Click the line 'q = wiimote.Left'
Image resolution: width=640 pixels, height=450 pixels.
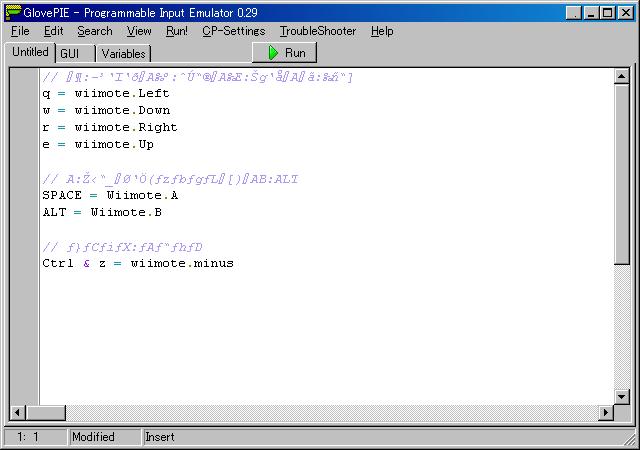pyautogui.click(x=106, y=94)
